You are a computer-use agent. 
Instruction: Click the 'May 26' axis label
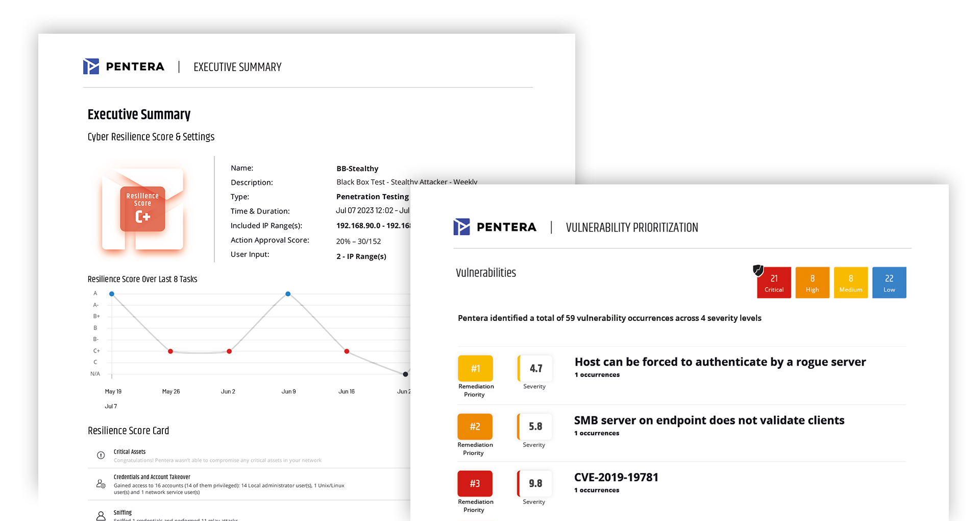point(171,392)
